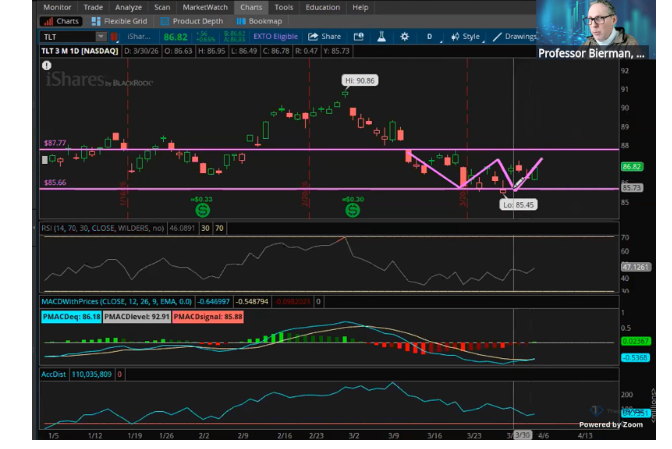Click the flask studies icon

click(381, 37)
